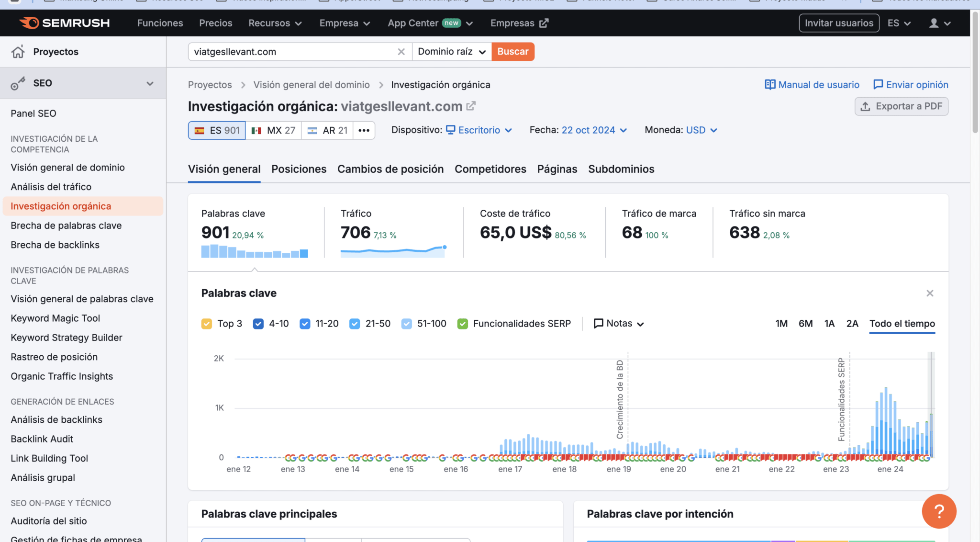Screen dimensions: 980x542
Task: Open external link icon next to viatgesllevant.com
Action: click(471, 106)
